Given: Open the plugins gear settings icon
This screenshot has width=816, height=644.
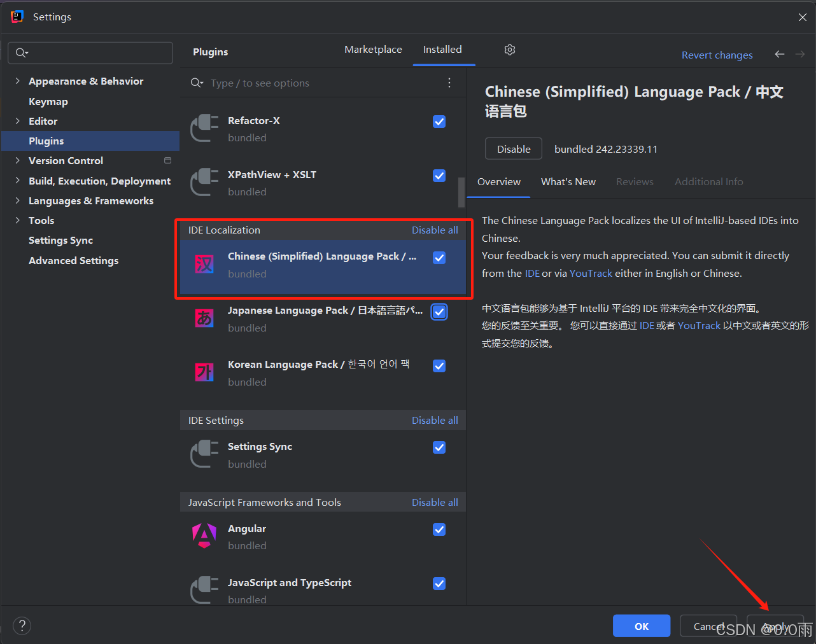Looking at the screenshot, I should (510, 50).
